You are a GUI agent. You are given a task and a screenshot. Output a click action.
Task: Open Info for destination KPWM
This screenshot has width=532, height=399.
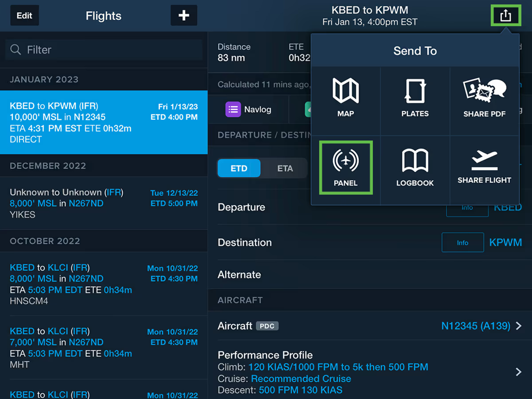point(462,243)
